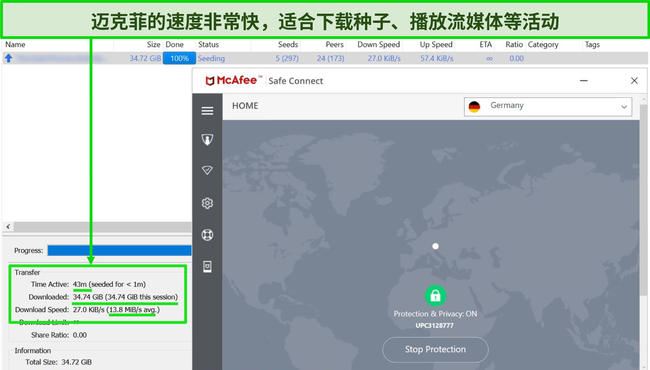The height and width of the screenshot is (370, 650).
Task: Select the '57.4 KiB/s' up speed cell
Action: tap(437, 58)
